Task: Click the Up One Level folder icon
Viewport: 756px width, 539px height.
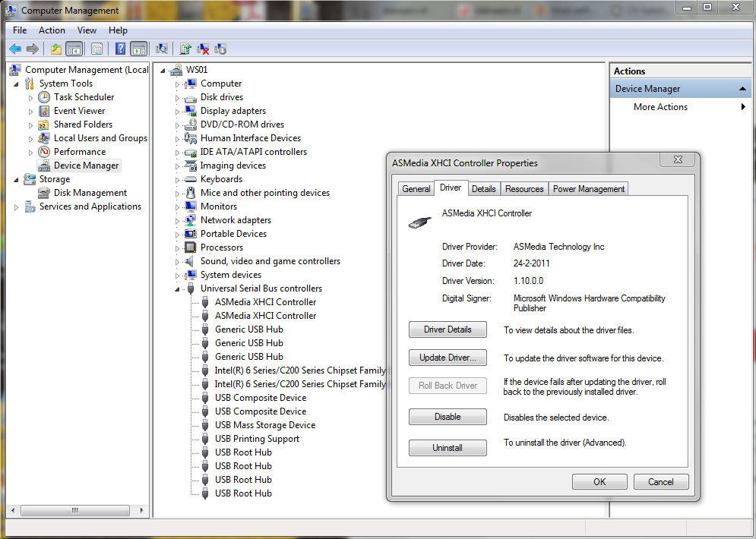Action: click(56, 49)
